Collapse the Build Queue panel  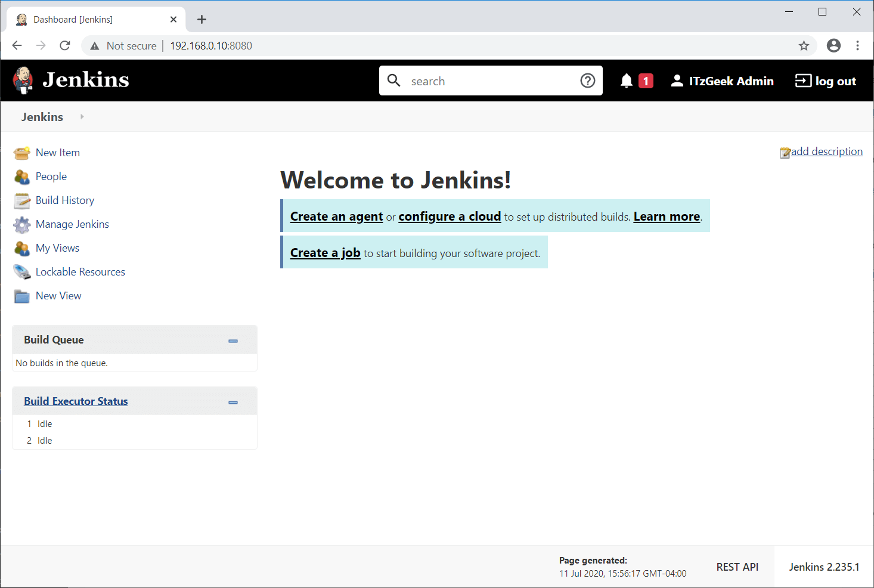coord(233,341)
